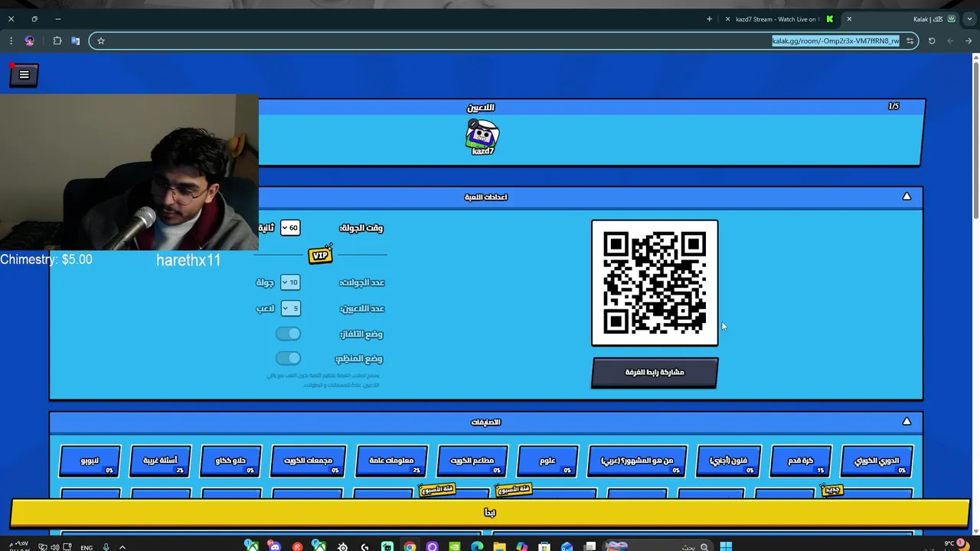The height and width of the screenshot is (551, 980).
Task: Open the round time 60 dropdown
Action: (290, 228)
